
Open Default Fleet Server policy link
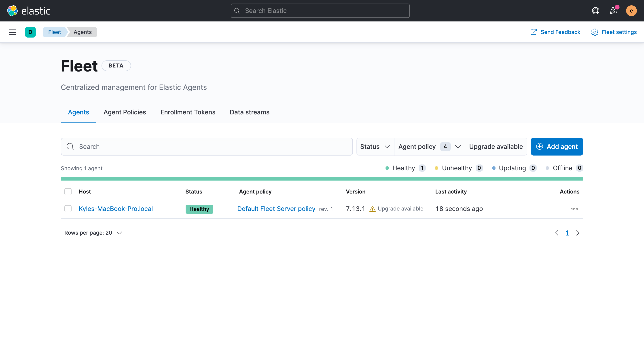point(276,209)
